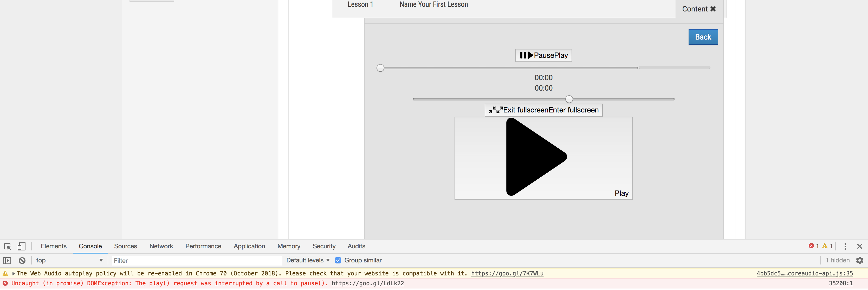Clear the console using the clear icon

tap(22, 260)
